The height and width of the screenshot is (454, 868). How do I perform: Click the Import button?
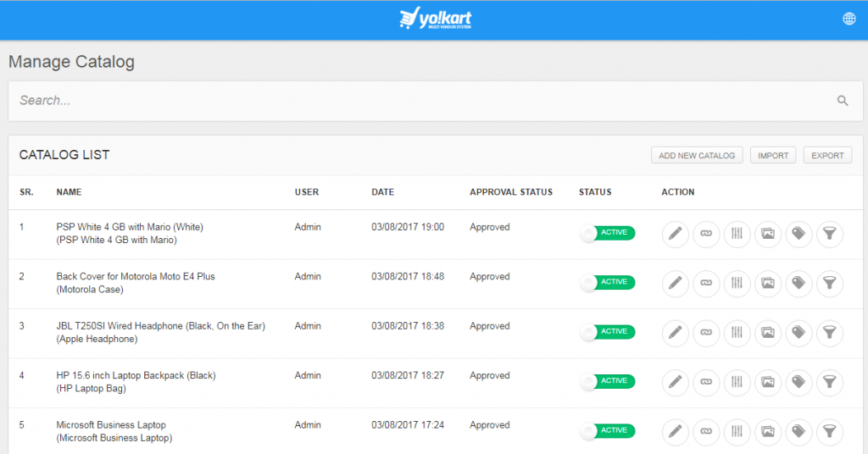773,155
